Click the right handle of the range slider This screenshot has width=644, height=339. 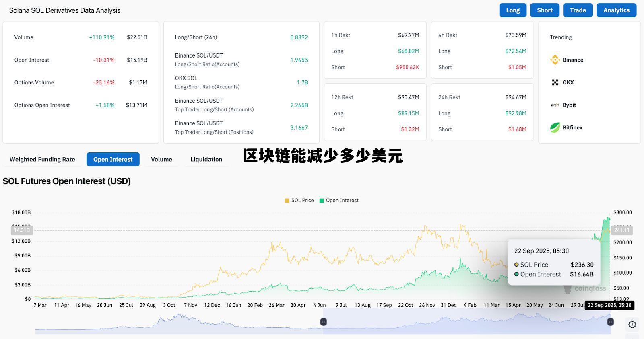611,322
